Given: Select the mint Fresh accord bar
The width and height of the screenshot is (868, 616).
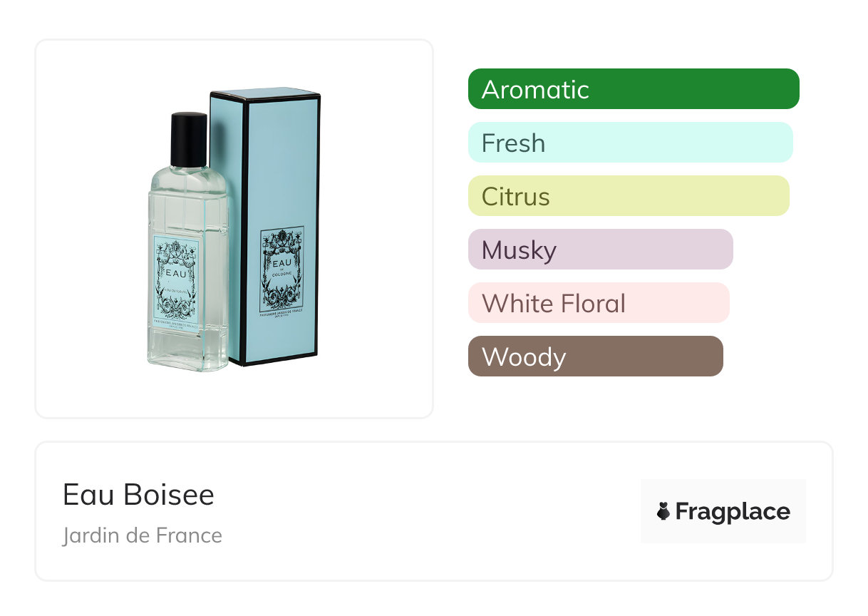Looking at the screenshot, I should click(630, 143).
